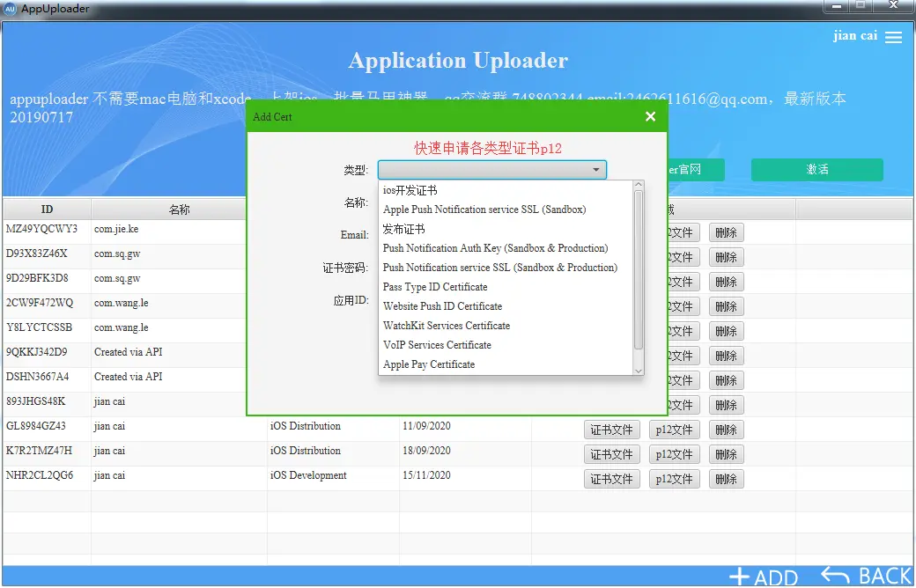Select 发布证书 in the dropdown list
Screen dimensions: 916x588
pos(506,229)
